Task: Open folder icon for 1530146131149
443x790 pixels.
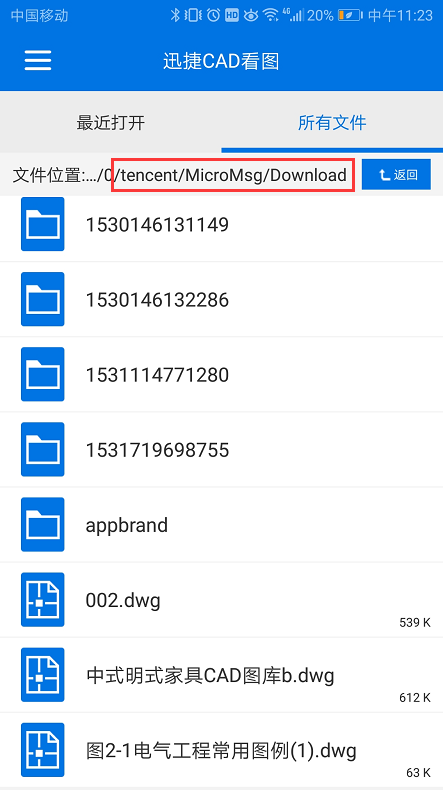Action: click(42, 224)
